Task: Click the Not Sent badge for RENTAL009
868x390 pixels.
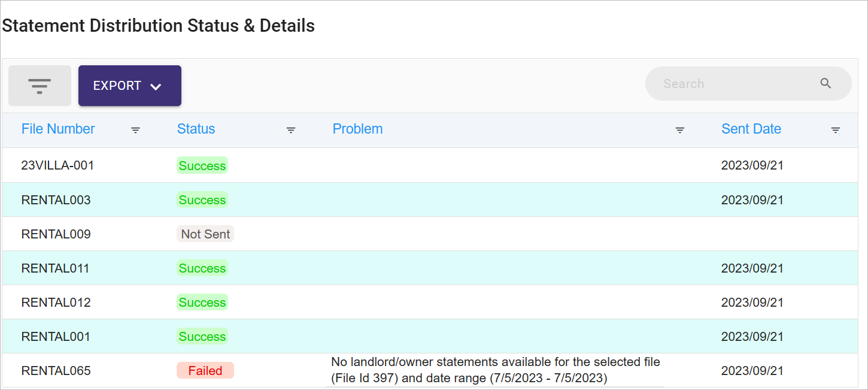Action: 205,234
